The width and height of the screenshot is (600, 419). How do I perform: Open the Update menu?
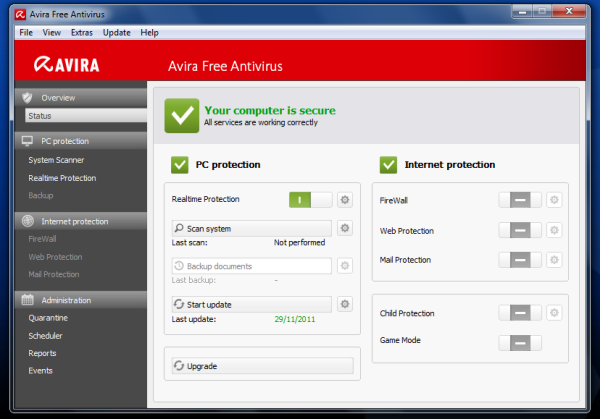[x=117, y=33]
